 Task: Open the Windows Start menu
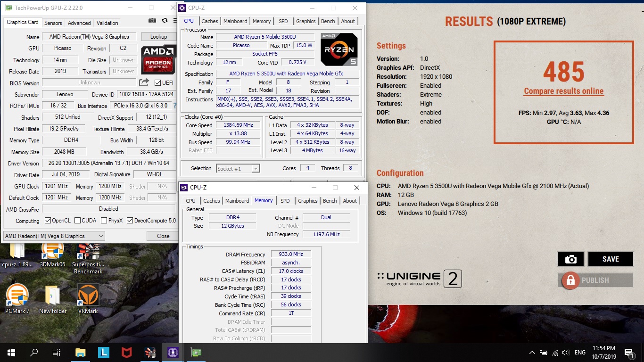[x=11, y=352]
